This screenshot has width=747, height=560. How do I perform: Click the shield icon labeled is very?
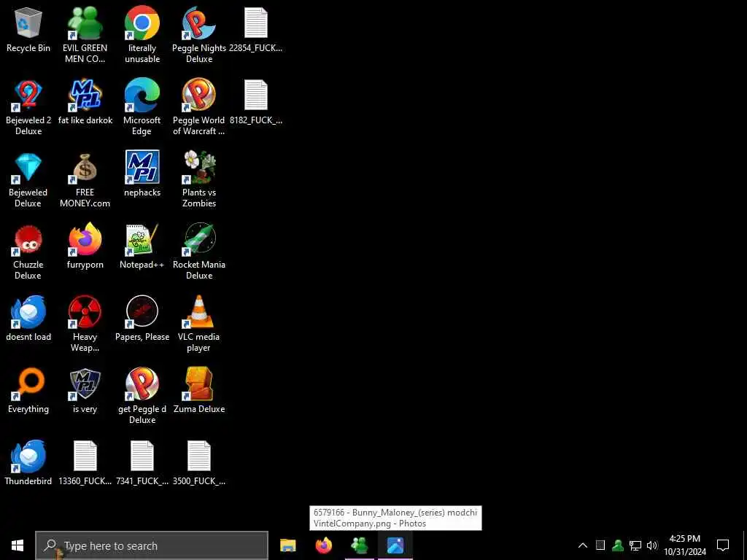[85, 391]
